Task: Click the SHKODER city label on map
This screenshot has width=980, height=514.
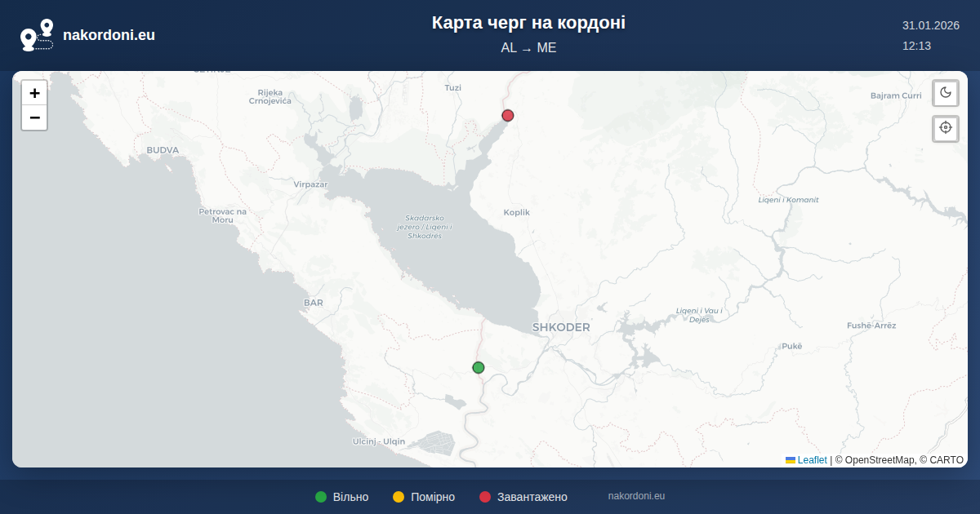Action: pos(561,327)
